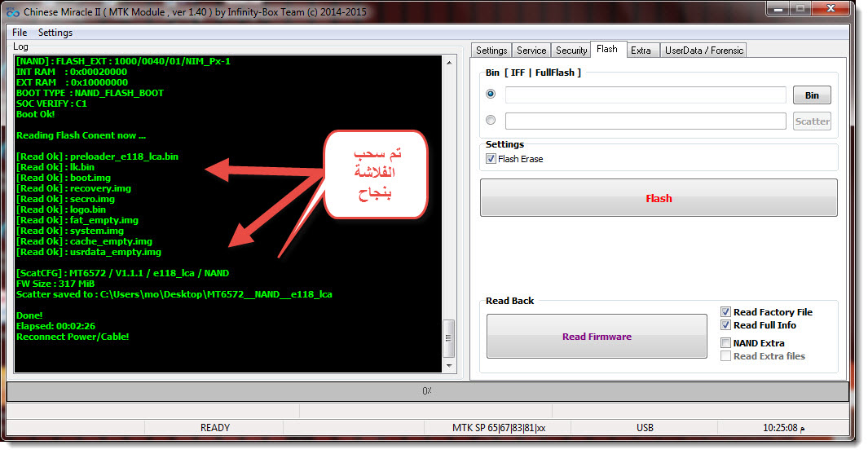Screen dimensions: 868x454
Task: Toggle the Read Full Info checkbox
Action: click(725, 325)
